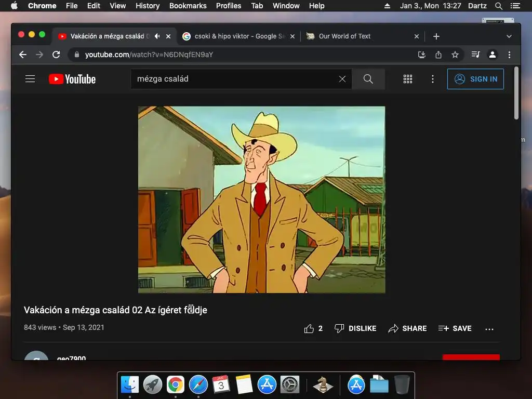
Task: Open Finder from the Dock
Action: (129, 385)
